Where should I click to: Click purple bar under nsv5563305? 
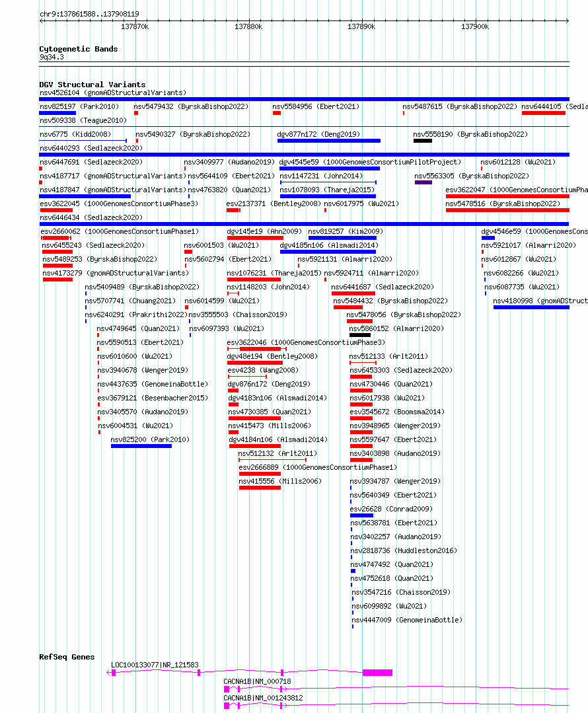pos(423,182)
